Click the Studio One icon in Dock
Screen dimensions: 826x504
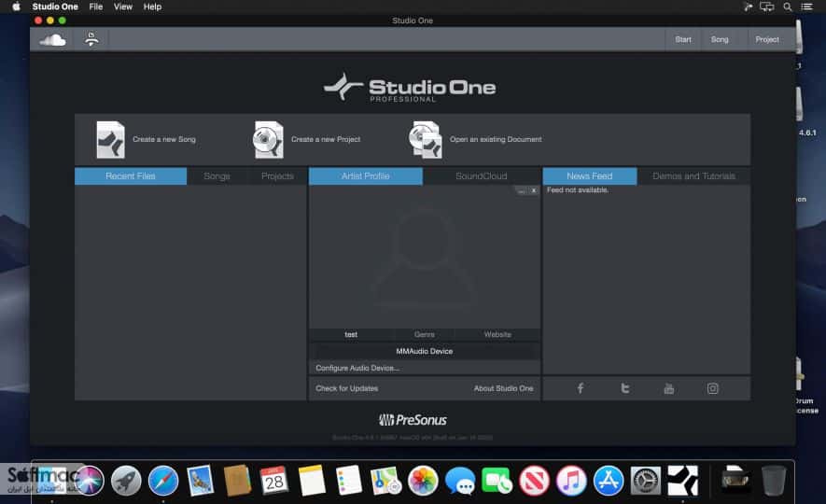(x=682, y=481)
